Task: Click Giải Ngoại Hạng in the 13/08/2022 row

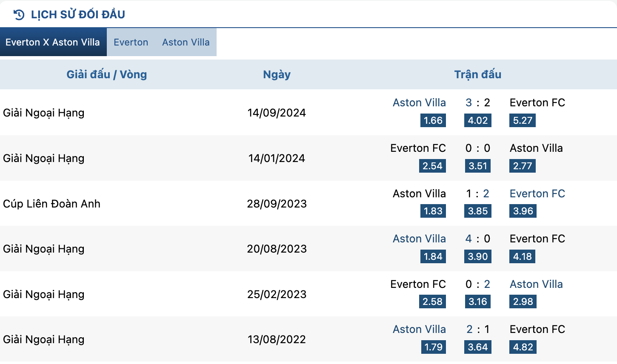Action: pos(44,339)
